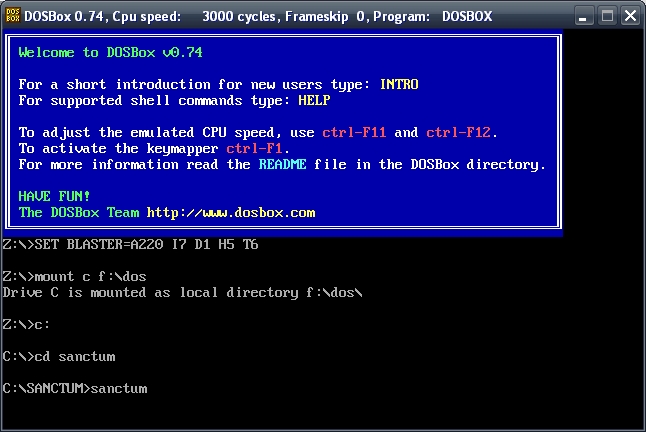
Task: Click the red ctrl-F1 keymapper shortcut
Action: (x=254, y=149)
